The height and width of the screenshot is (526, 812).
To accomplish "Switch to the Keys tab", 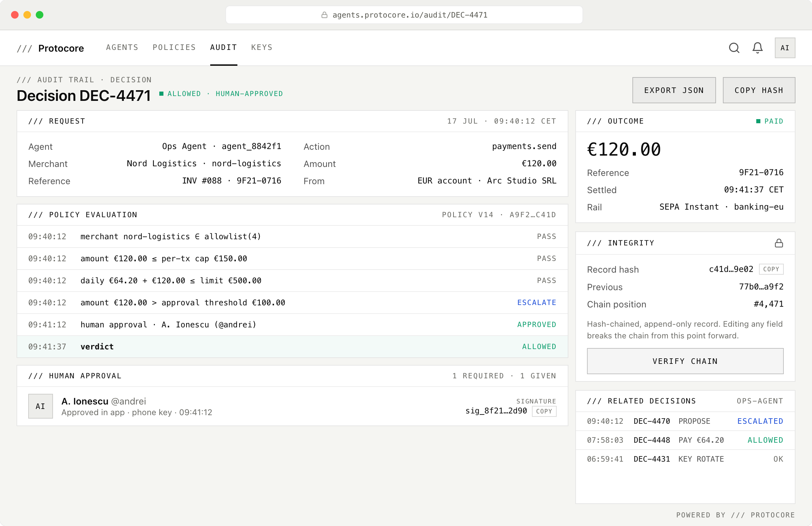I will [262, 48].
